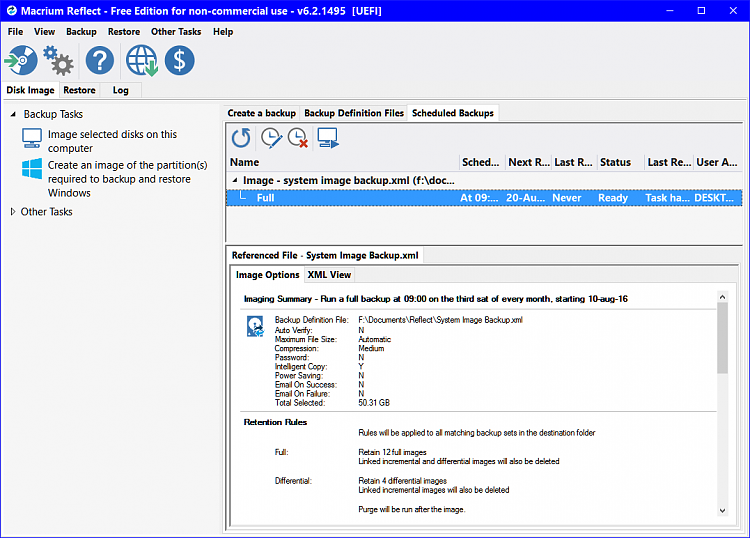The image size is (750, 538).
Task: Click the 50.31 GB total selected value
Action: point(374,403)
